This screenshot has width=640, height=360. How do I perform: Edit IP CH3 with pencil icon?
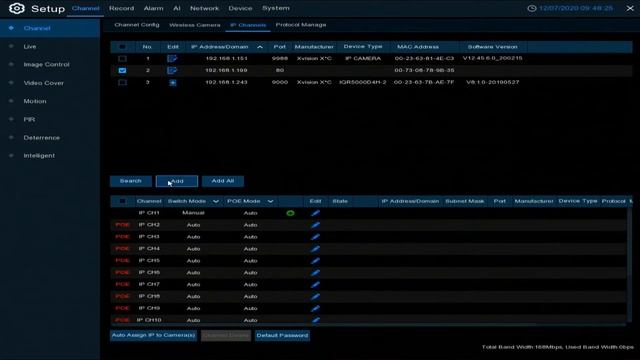point(315,237)
